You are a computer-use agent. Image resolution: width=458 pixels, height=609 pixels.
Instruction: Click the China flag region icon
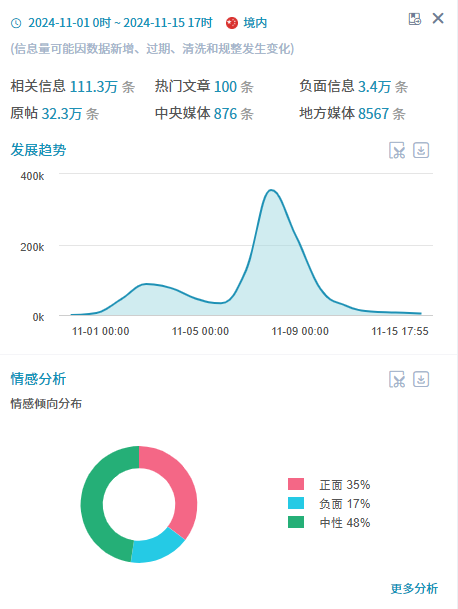(x=232, y=23)
